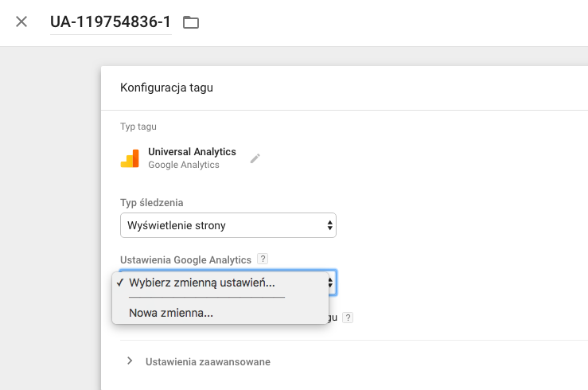Click the tag name field UA-119754836-1
588x390 pixels.
click(110, 22)
